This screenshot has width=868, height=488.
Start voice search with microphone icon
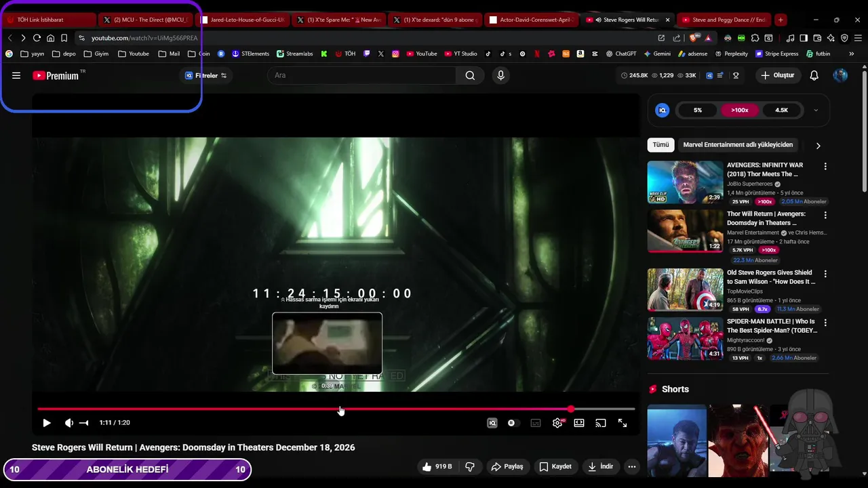tap(500, 75)
